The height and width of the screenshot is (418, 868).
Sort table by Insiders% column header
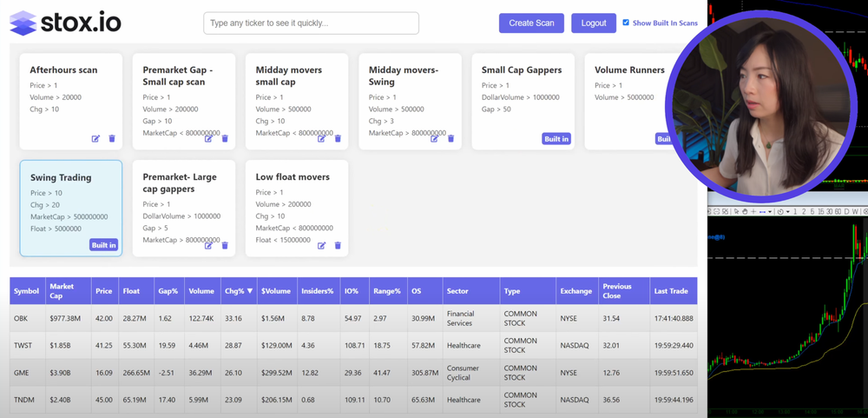[x=319, y=291]
